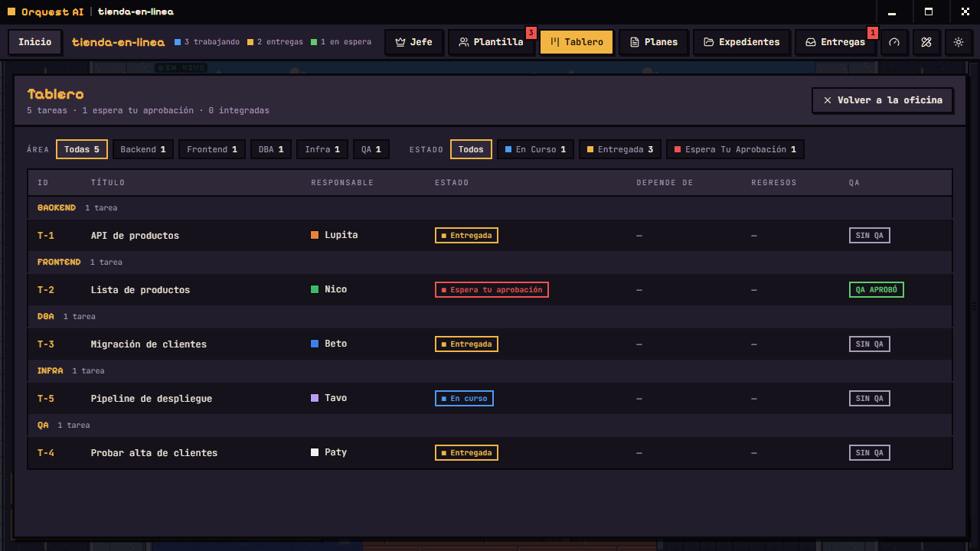Screen dimensions: 980x551
Task: Filter area by Todas 5
Action: point(82,149)
